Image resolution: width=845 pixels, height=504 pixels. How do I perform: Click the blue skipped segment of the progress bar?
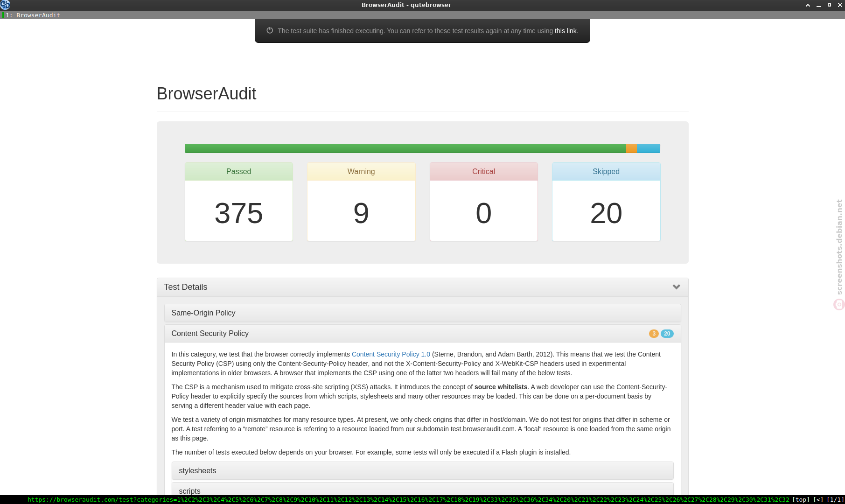tap(649, 148)
